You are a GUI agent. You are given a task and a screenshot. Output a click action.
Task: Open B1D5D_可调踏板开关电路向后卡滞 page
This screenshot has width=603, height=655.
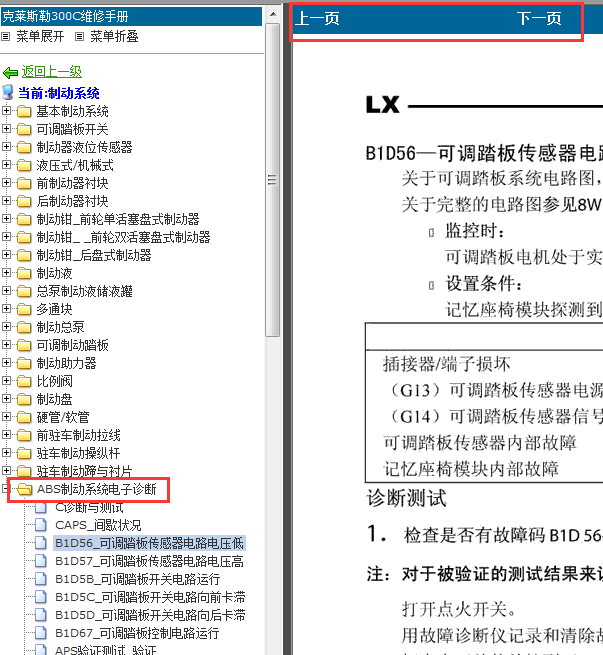(150, 615)
